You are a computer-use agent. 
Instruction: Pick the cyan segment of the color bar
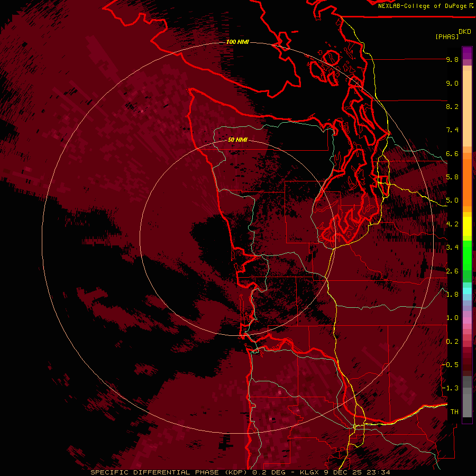click(467, 291)
